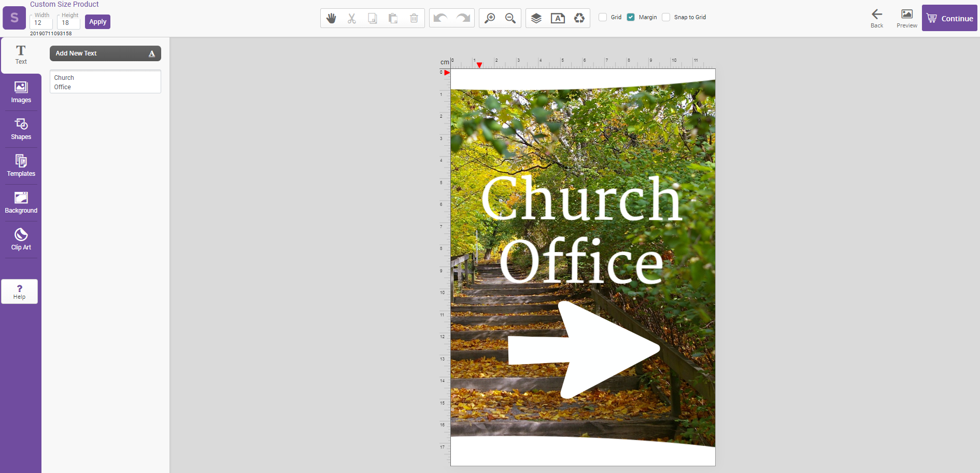980x473 pixels.
Task: Switch to the Shapes tab
Action: [x=21, y=129]
